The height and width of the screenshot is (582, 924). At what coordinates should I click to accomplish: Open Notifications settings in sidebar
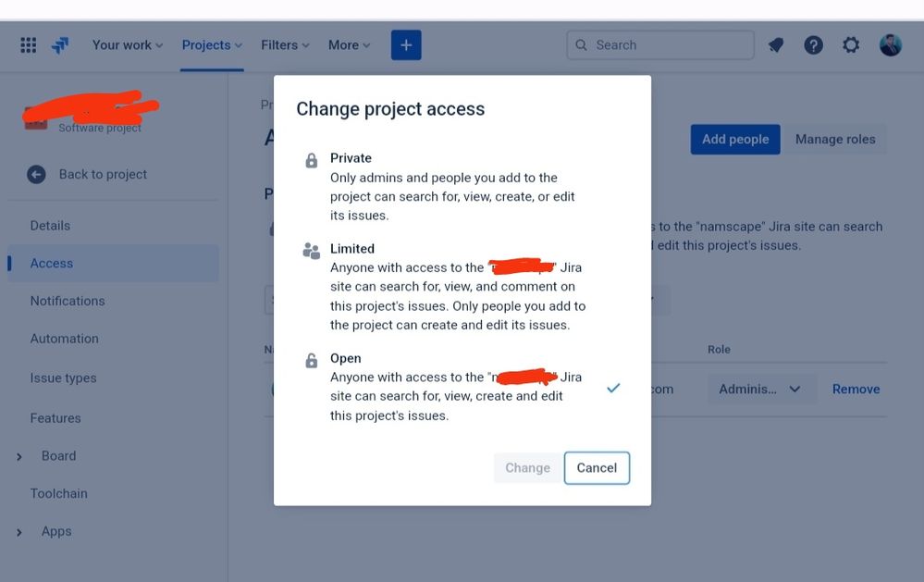[x=68, y=302]
